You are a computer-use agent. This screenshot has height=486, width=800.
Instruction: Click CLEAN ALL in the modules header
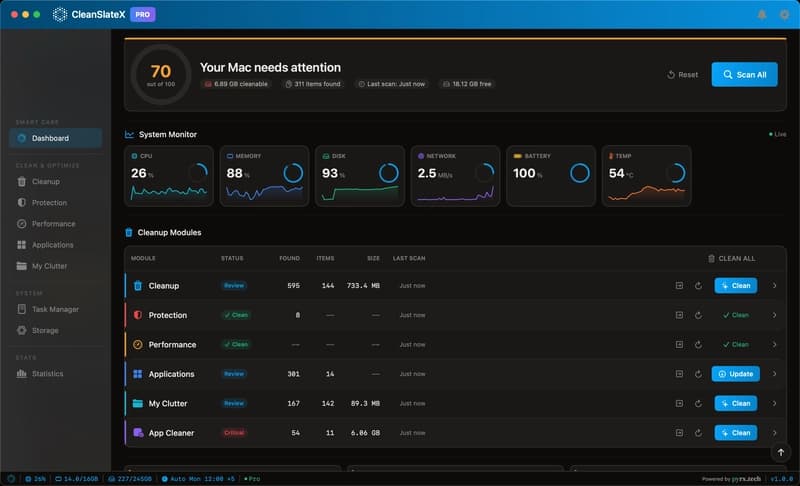pos(732,259)
